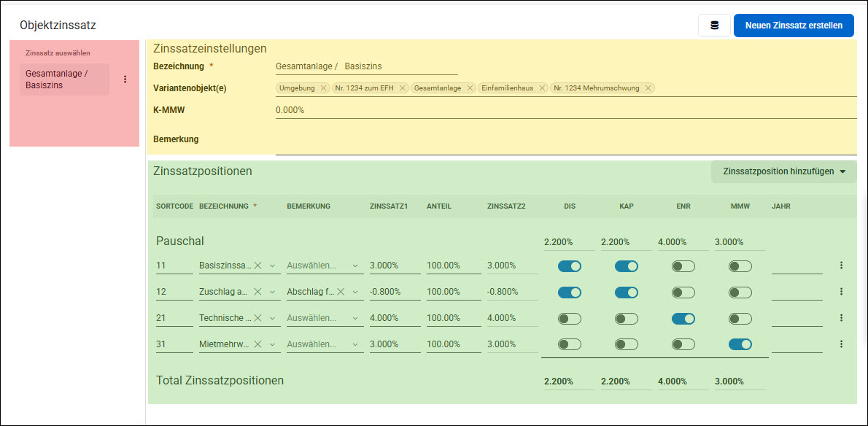This screenshot has height=426, width=868.
Task: Clear Technische Bezeichnung in row 21
Action: pyautogui.click(x=257, y=318)
